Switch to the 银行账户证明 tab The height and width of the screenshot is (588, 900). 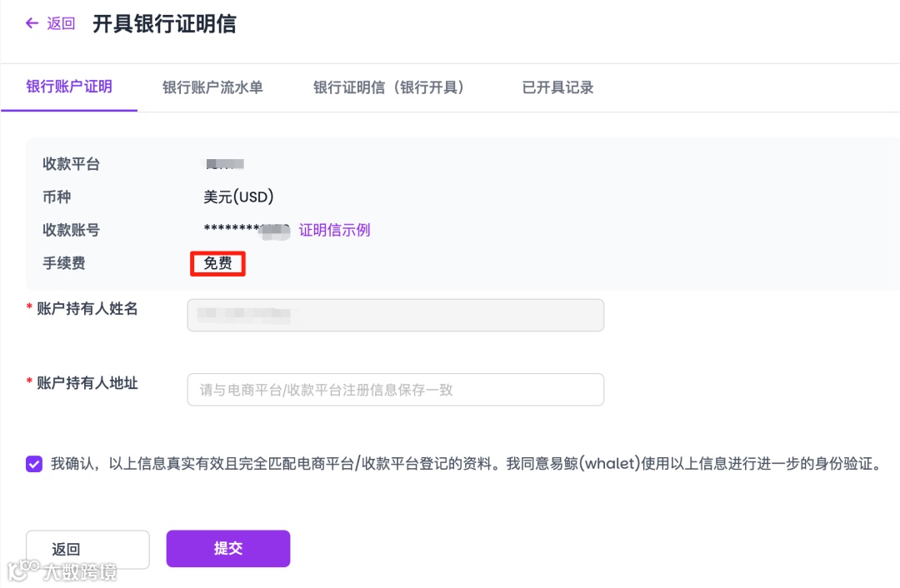pyautogui.click(x=69, y=87)
